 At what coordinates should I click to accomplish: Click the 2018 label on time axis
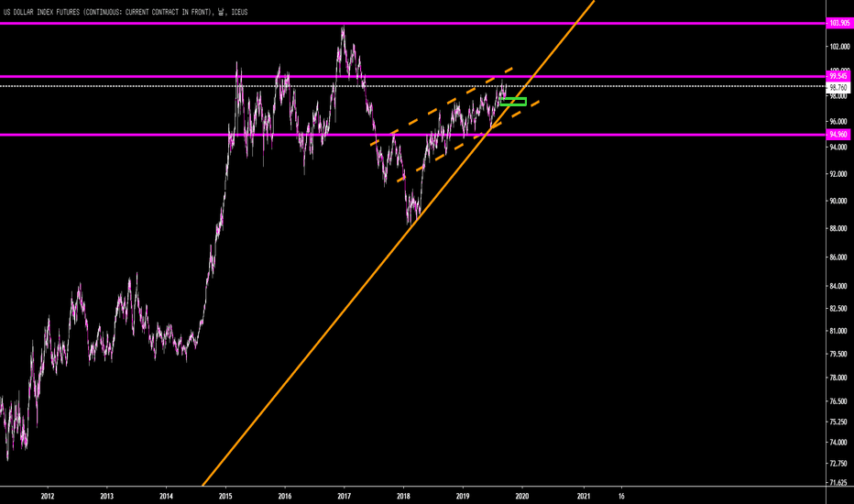pyautogui.click(x=403, y=497)
